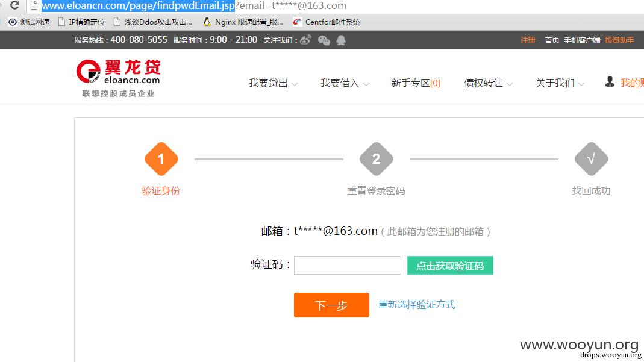Viewport: 644px width, 362px height.
Task: Click the eloancn.com 翼龙贷 logo
Action: tap(119, 78)
